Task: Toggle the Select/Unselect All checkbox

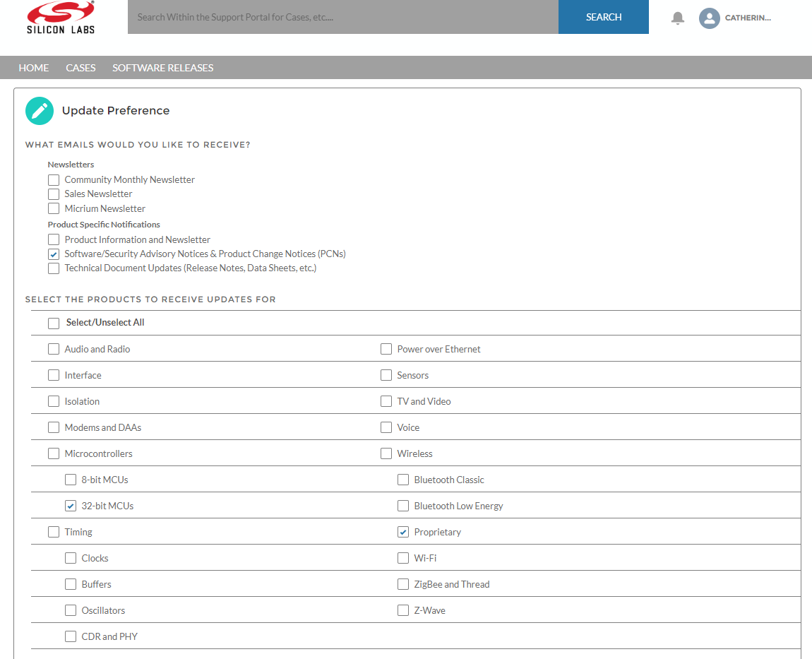Action: [53, 323]
